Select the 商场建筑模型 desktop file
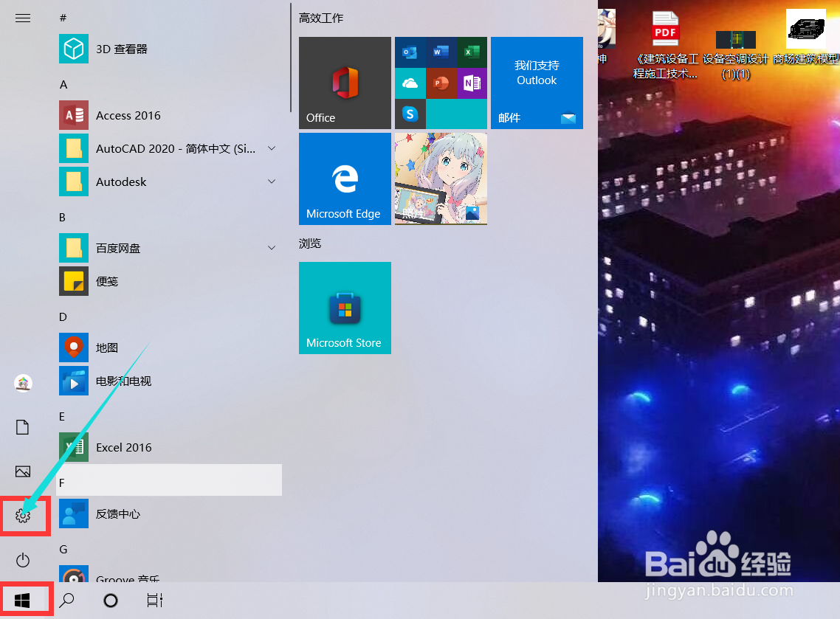The width and height of the screenshot is (840, 619). pyautogui.click(x=806, y=36)
